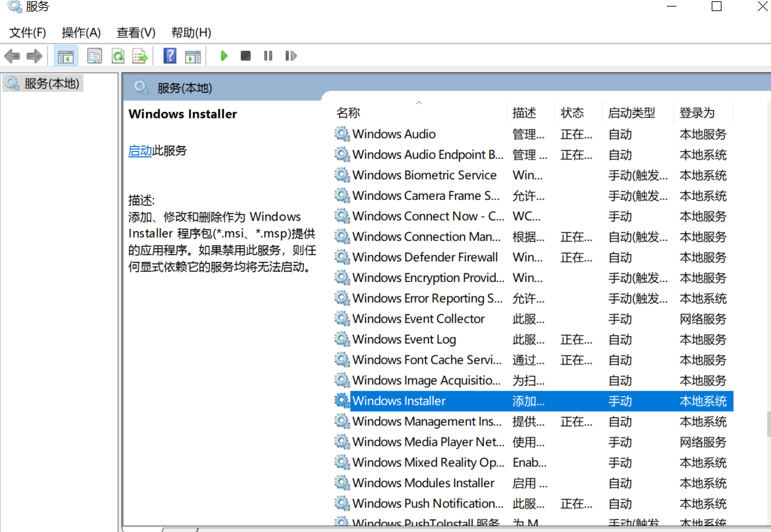Select the Windows Event Log service row

point(400,339)
